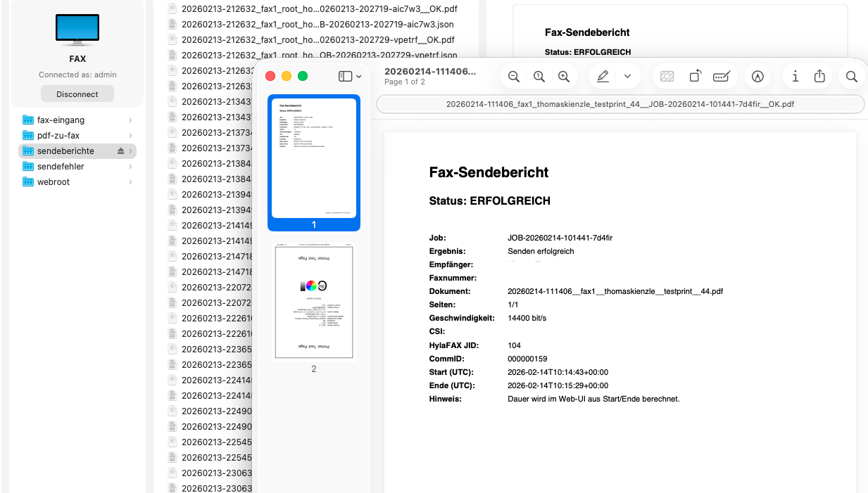Open the form filling tool
This screenshot has height=493, width=868.
[721, 77]
